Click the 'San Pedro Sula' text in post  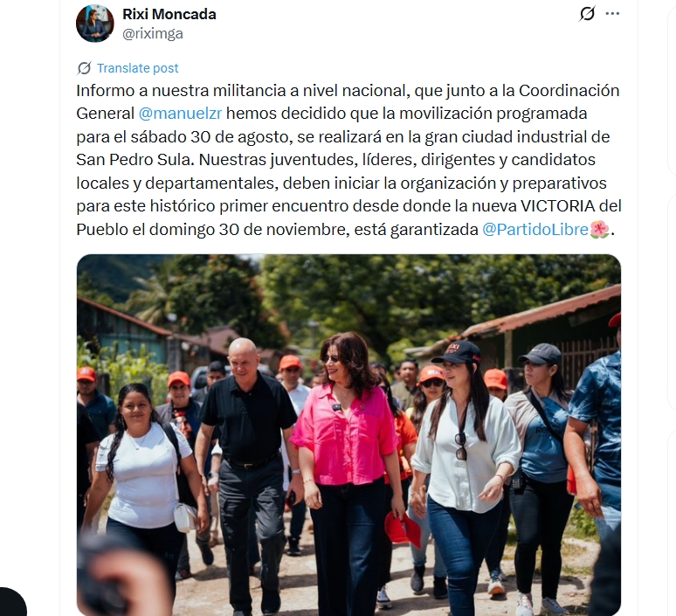(x=134, y=160)
